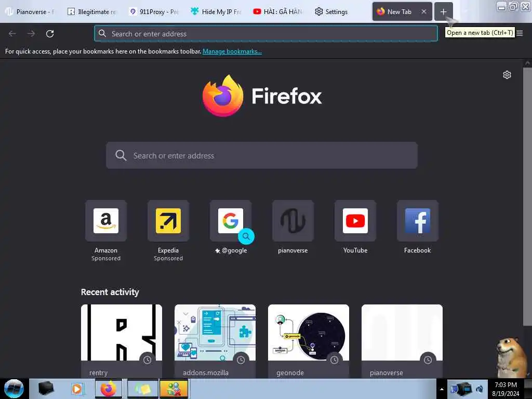
Task: Open the YouTube shortcut tile
Action: coord(355,221)
